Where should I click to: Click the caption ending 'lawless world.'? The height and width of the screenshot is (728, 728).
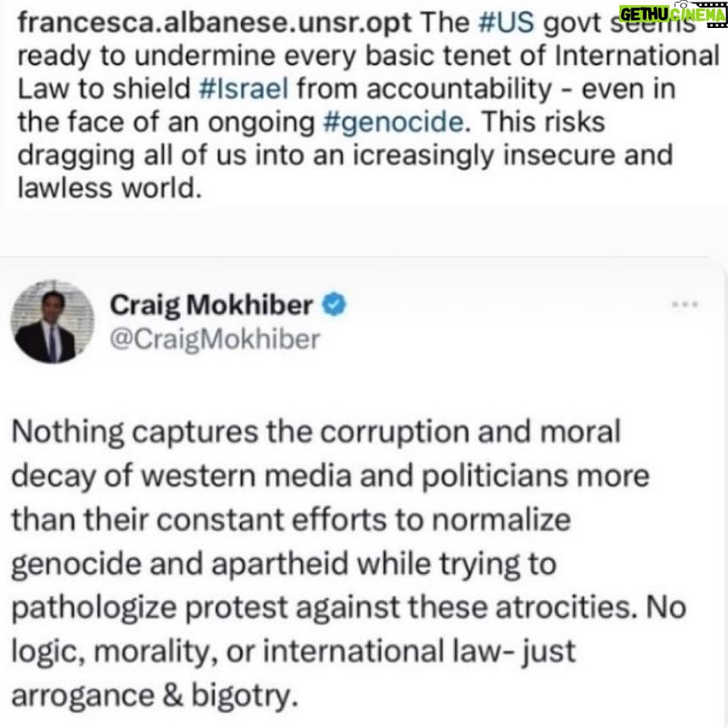(109, 188)
